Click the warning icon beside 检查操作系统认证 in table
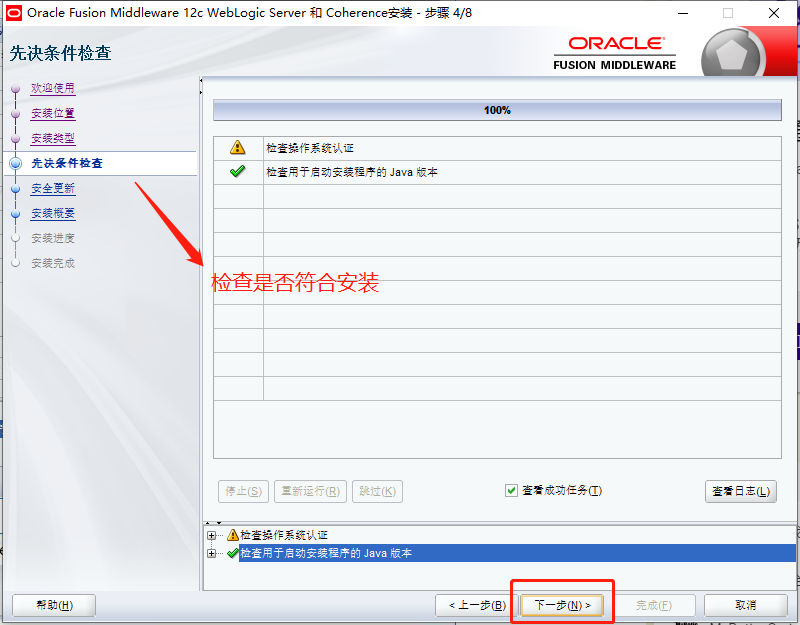 click(237, 147)
